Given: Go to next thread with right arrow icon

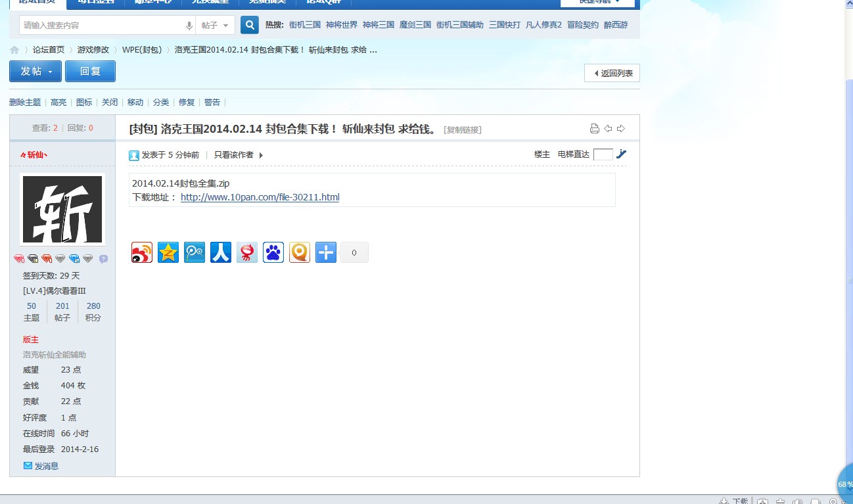Looking at the screenshot, I should click(621, 129).
